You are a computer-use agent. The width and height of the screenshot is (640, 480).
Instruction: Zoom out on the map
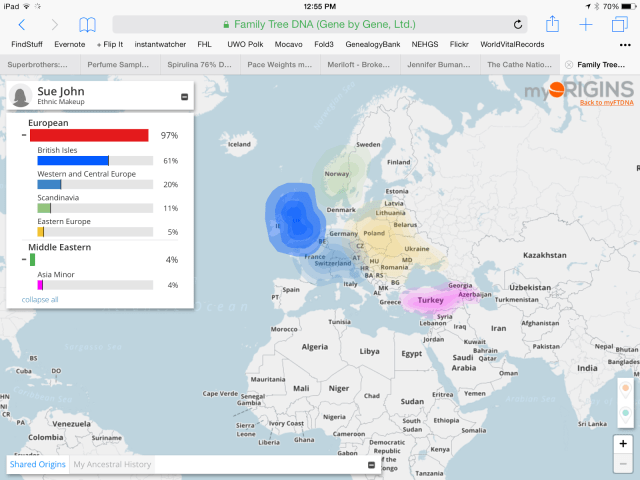coord(624,461)
